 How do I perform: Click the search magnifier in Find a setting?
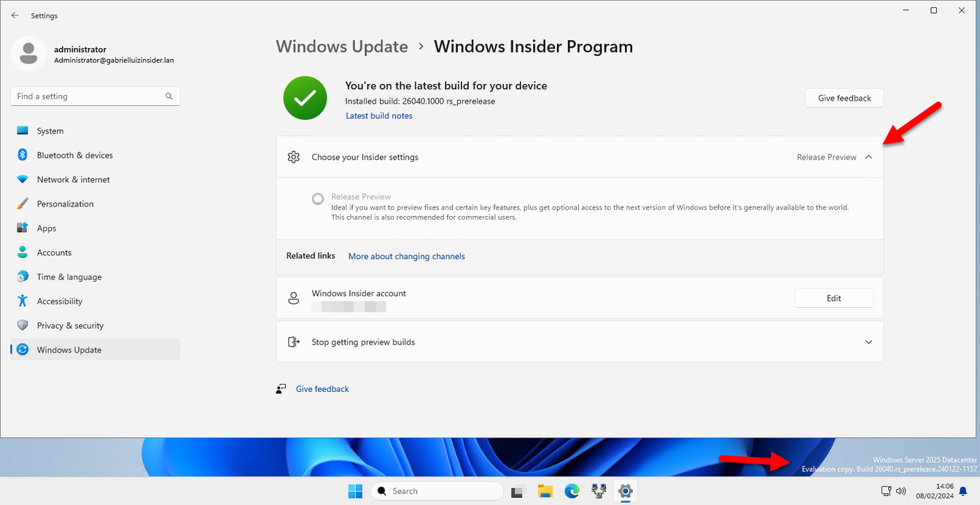click(169, 96)
